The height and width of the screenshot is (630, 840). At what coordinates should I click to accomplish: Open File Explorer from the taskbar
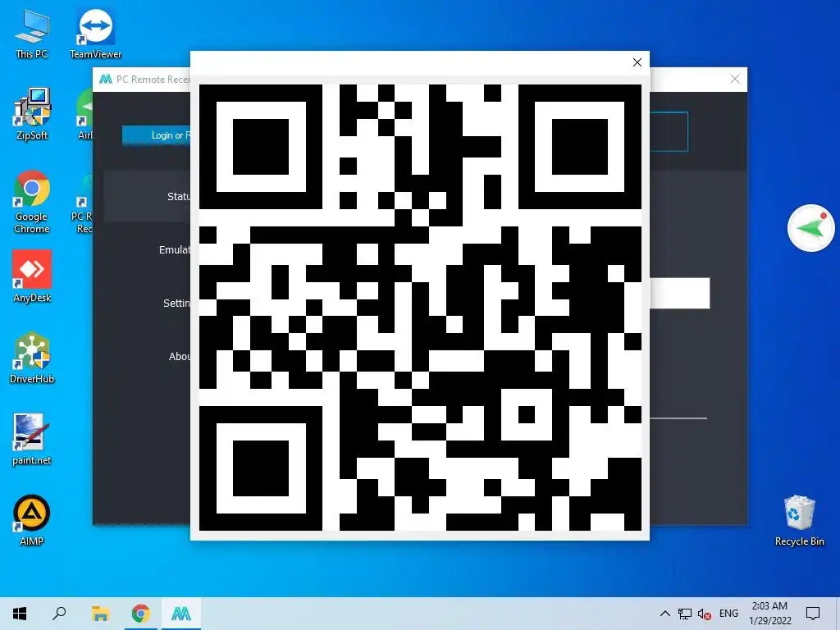click(x=100, y=614)
